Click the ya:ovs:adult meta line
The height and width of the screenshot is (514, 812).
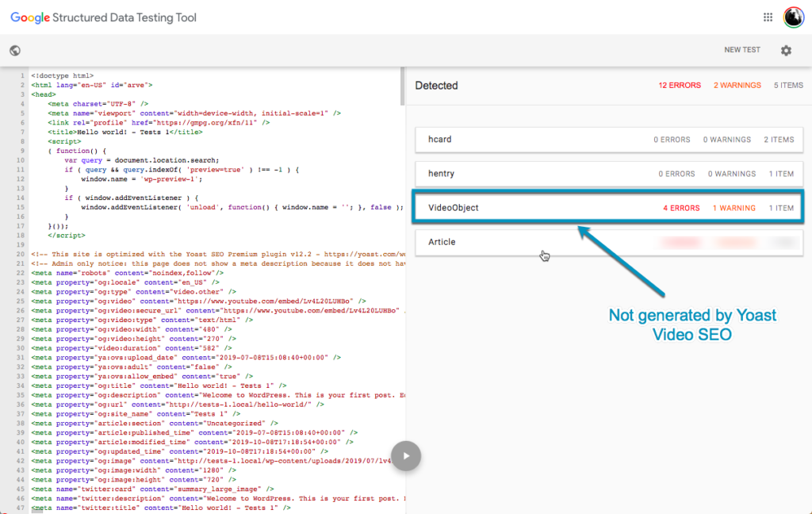tap(132, 366)
